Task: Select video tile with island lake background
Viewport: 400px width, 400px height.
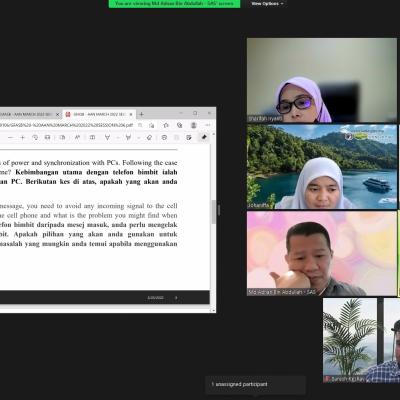Action: (x=322, y=167)
